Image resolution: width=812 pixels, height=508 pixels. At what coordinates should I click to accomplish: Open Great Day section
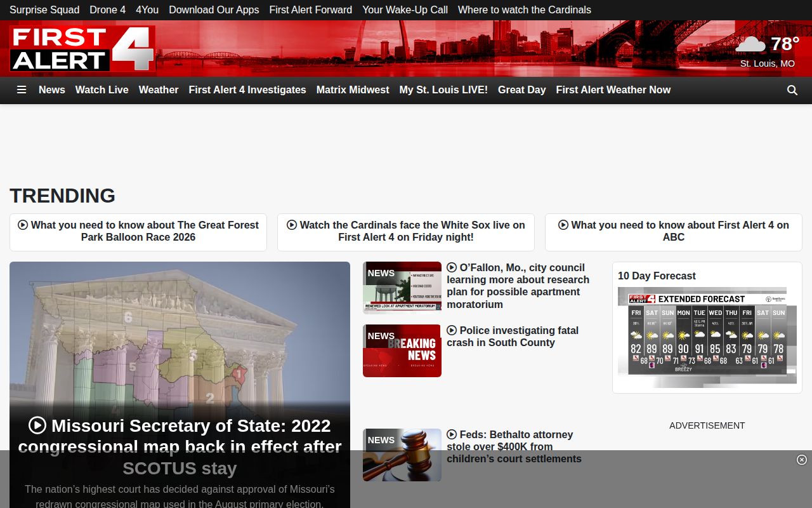[x=521, y=90]
